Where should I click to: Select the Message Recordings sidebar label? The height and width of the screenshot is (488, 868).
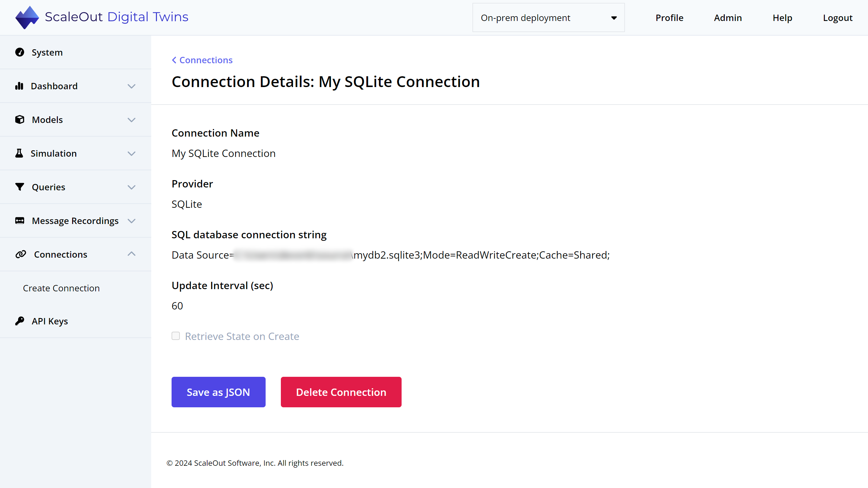tap(75, 221)
